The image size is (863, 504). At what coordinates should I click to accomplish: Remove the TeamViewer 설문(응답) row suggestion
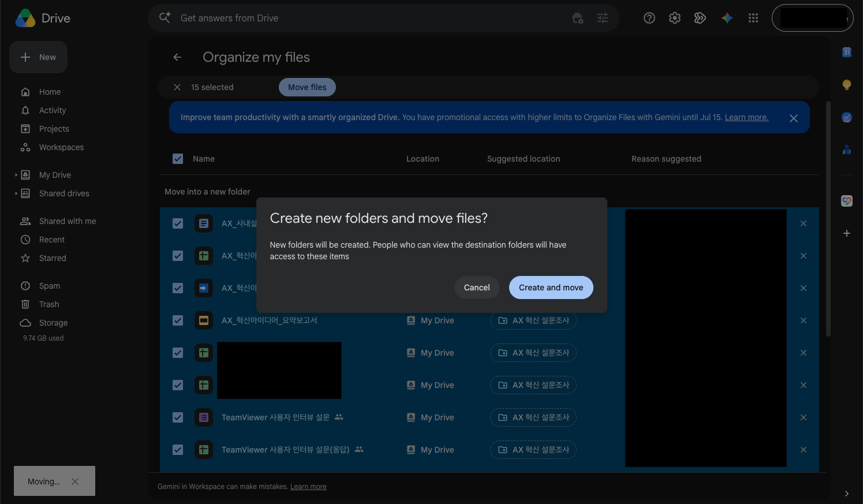pyautogui.click(x=804, y=450)
